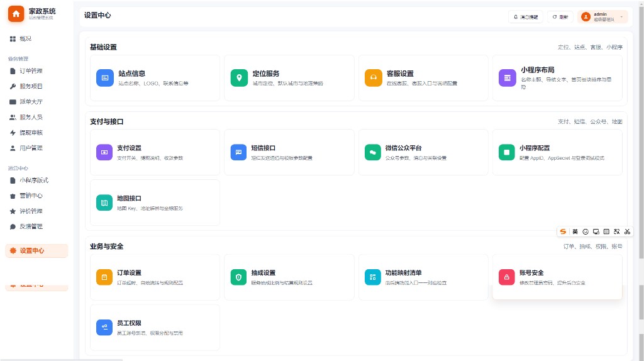Image resolution: width=644 pixels, height=361 pixels.
Task: Click the hint text 支付、短信、公众号、地图
Action: click(590, 121)
